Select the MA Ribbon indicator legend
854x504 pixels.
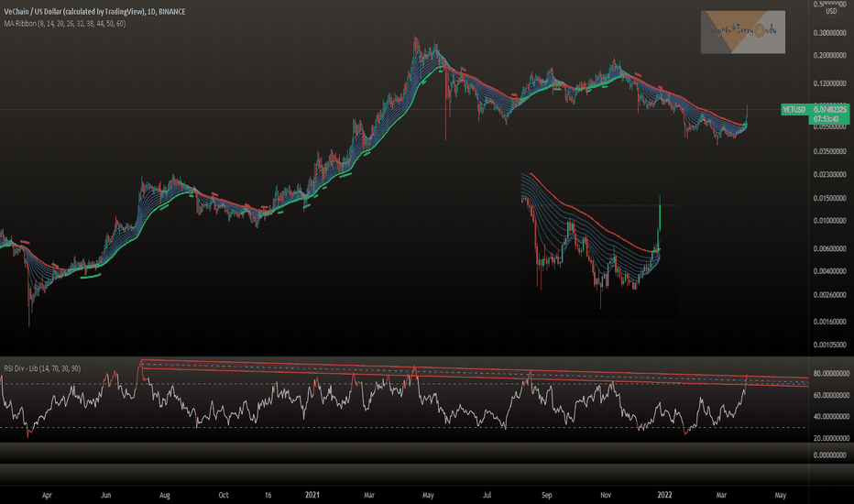point(64,24)
